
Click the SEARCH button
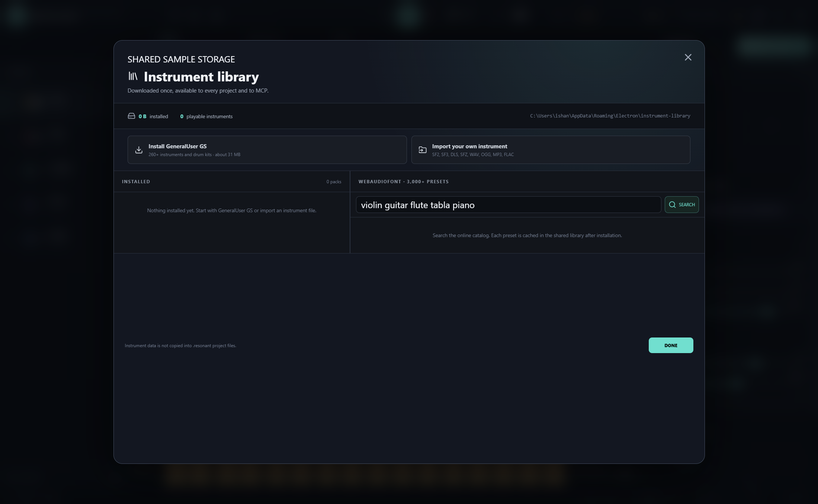[x=681, y=205]
